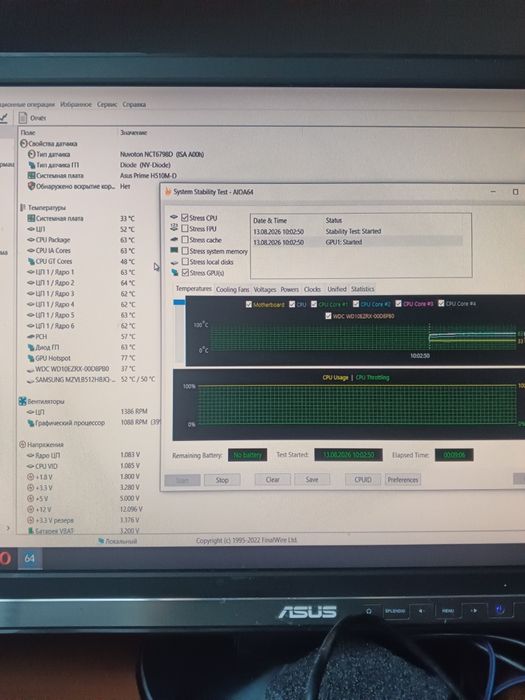
Task: Click the Поле column header
Action: point(28,133)
